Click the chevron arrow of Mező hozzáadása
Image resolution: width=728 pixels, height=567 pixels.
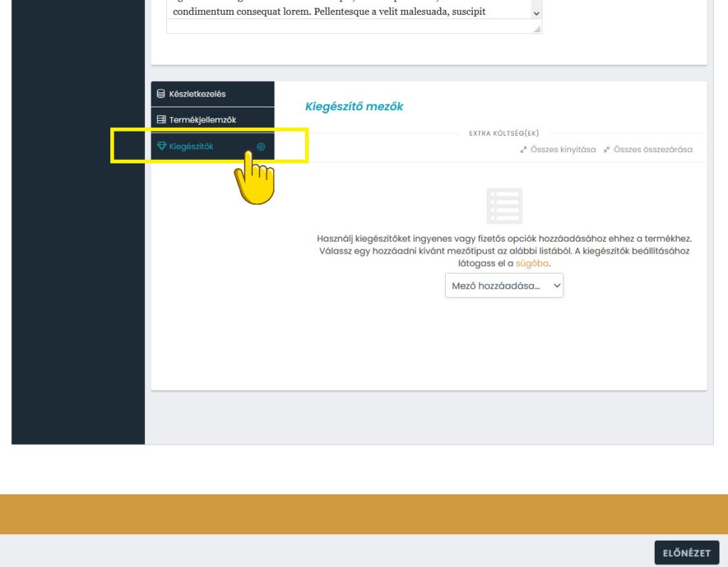[x=557, y=286]
